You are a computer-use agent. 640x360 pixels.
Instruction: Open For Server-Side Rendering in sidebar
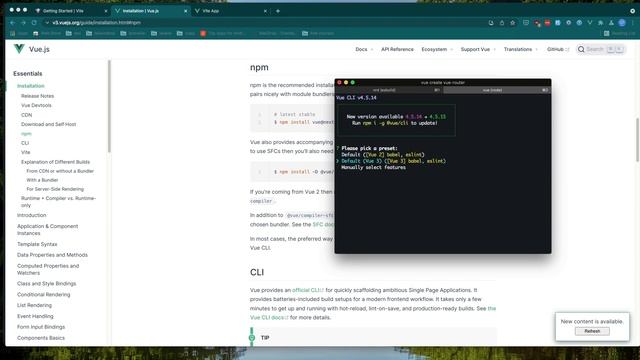pos(55,189)
